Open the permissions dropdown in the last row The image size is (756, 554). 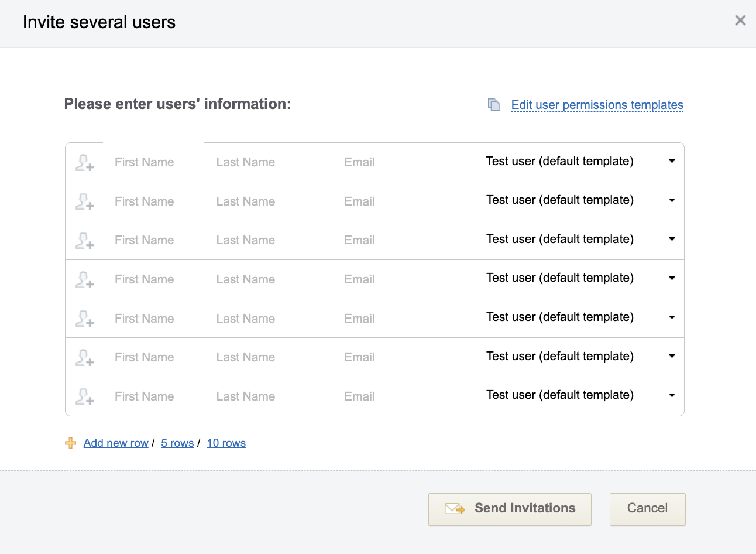tap(671, 395)
